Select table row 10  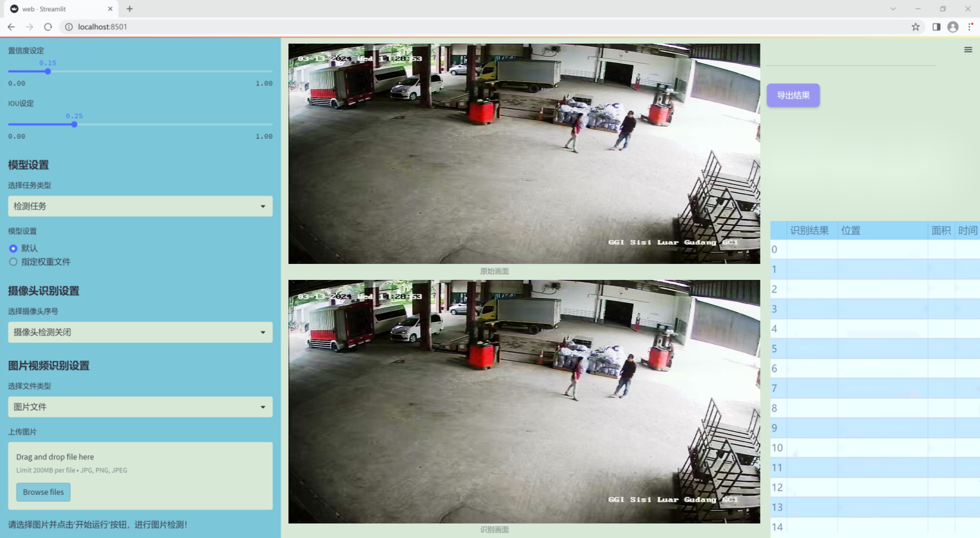[x=875, y=447]
